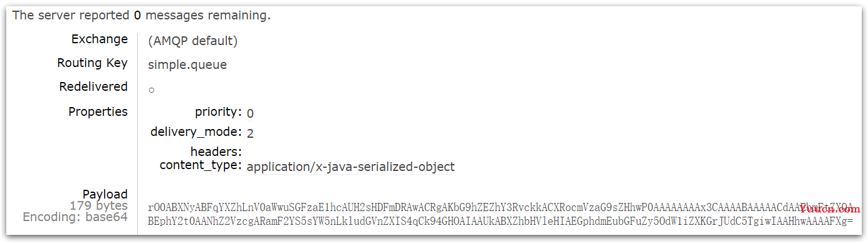This screenshot has height=243, width=868.
Task: Click the first line of base64 payload
Action: (x=500, y=207)
